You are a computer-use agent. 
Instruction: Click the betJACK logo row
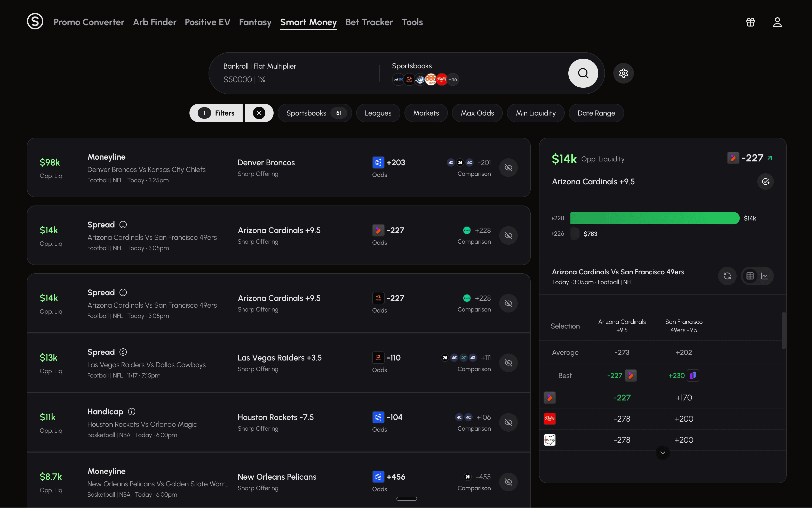(550, 440)
